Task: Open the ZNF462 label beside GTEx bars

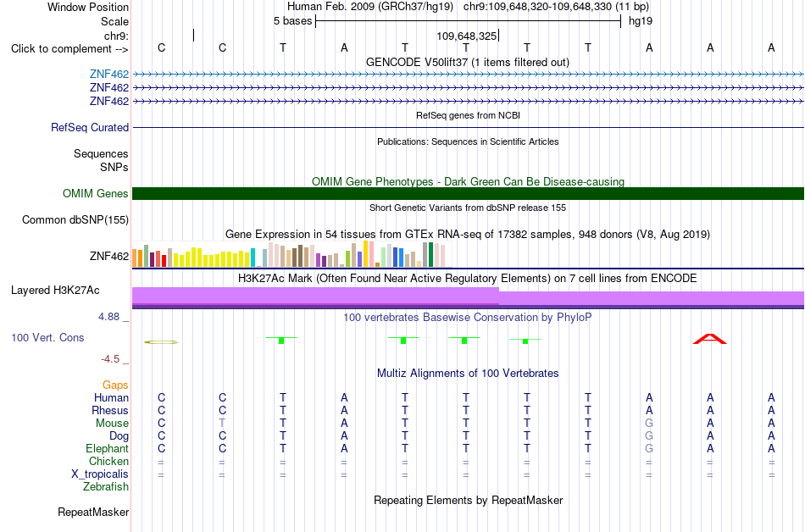Action: (108, 256)
